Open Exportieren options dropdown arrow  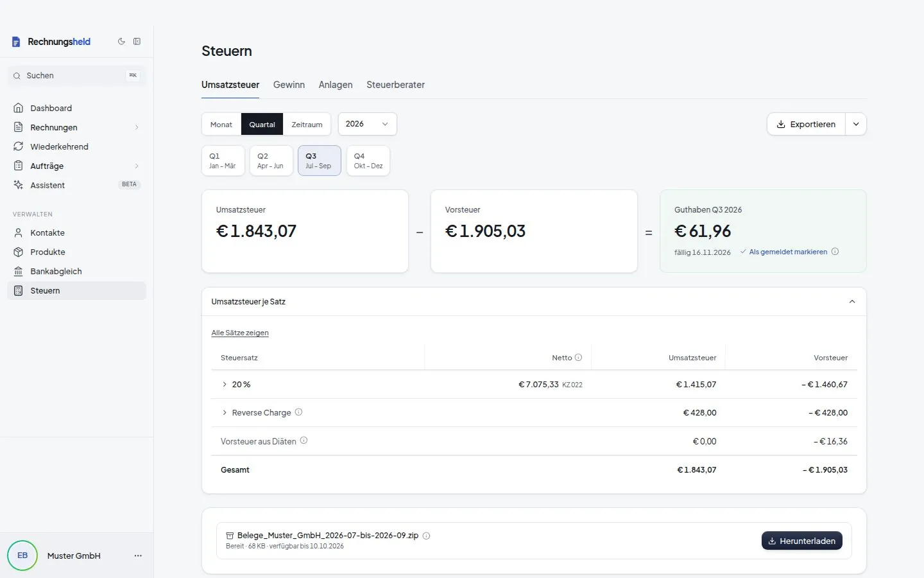coord(856,124)
